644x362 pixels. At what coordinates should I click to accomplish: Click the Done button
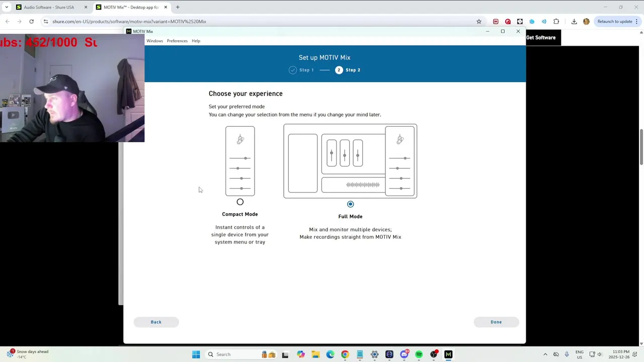pyautogui.click(x=496, y=322)
